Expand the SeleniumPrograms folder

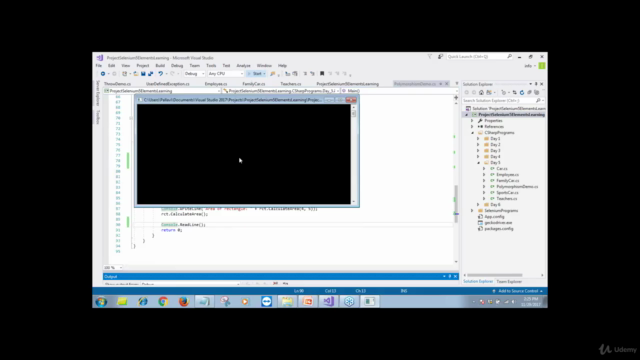pyautogui.click(x=472, y=211)
